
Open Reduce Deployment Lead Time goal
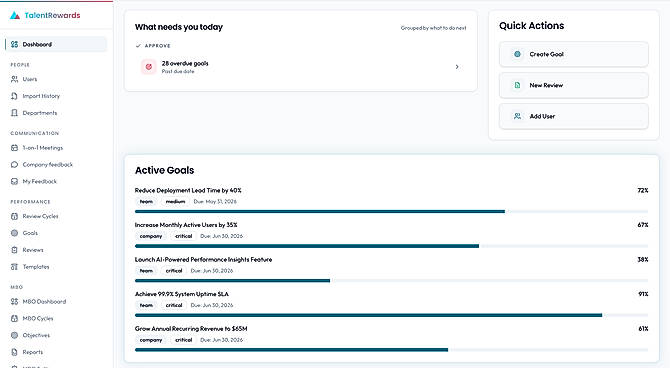coord(188,190)
